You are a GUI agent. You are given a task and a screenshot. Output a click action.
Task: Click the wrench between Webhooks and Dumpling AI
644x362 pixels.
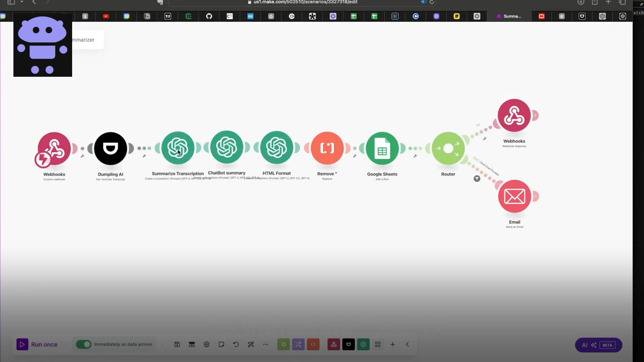point(82,156)
